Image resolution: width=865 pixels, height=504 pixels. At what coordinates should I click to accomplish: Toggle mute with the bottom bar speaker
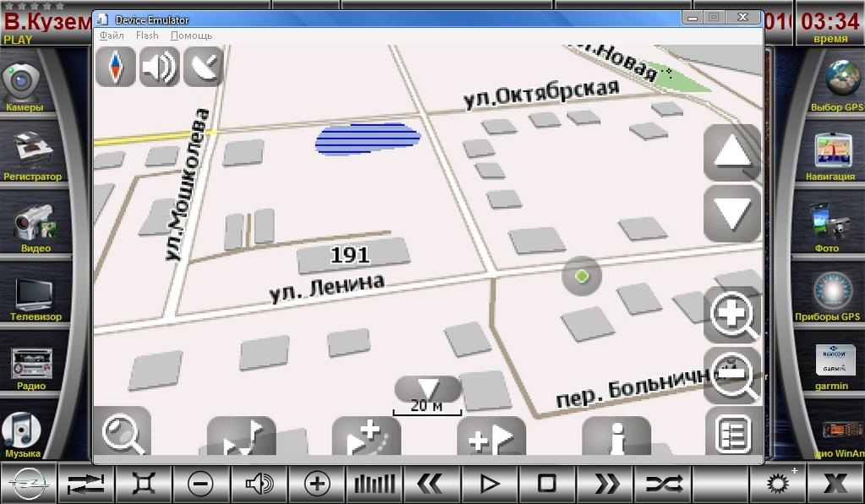point(260,484)
